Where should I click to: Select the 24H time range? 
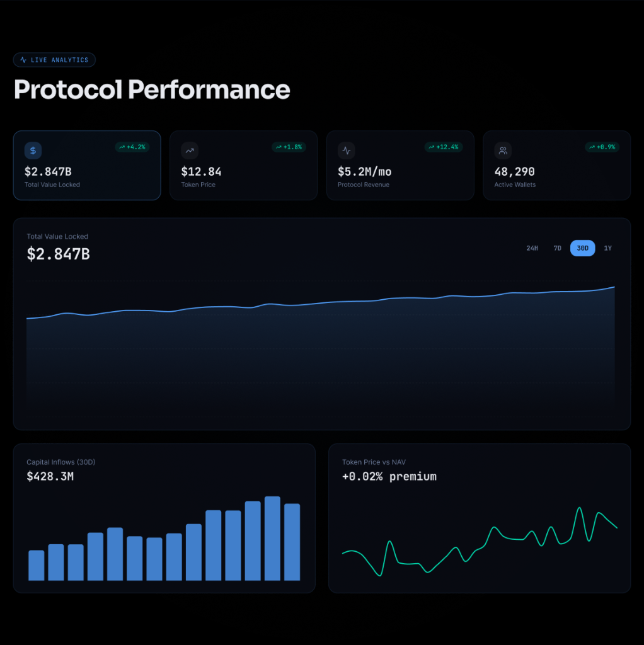[532, 248]
